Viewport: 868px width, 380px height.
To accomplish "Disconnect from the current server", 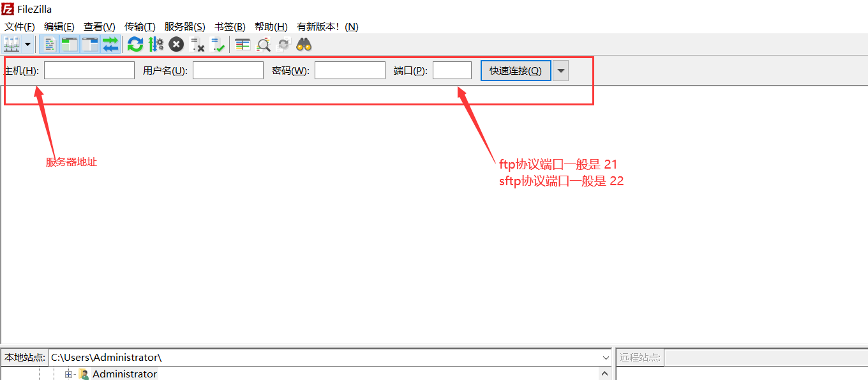I will click(197, 44).
